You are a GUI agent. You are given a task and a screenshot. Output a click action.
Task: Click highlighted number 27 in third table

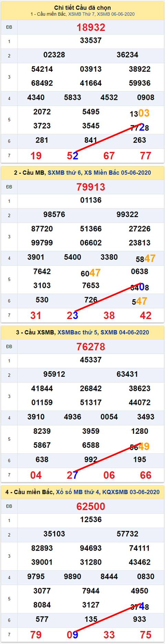click(73, 475)
